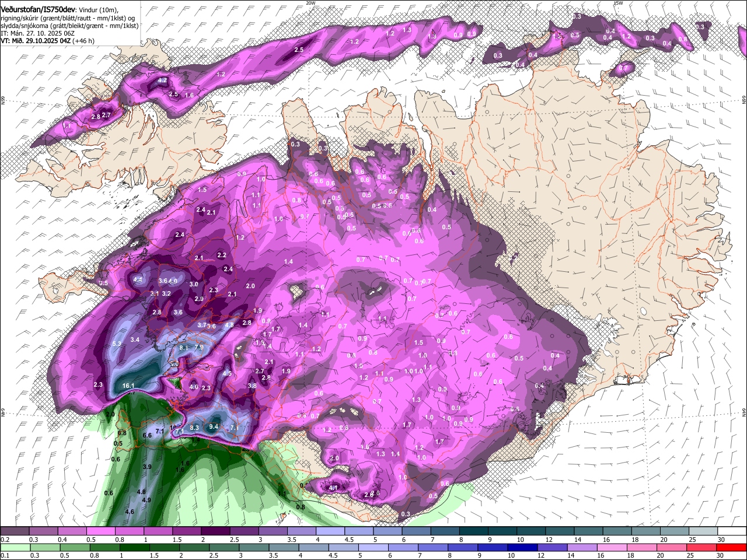Click the 20W longitude label at the top
Screen dimensions: 747x560
tap(310, 3)
